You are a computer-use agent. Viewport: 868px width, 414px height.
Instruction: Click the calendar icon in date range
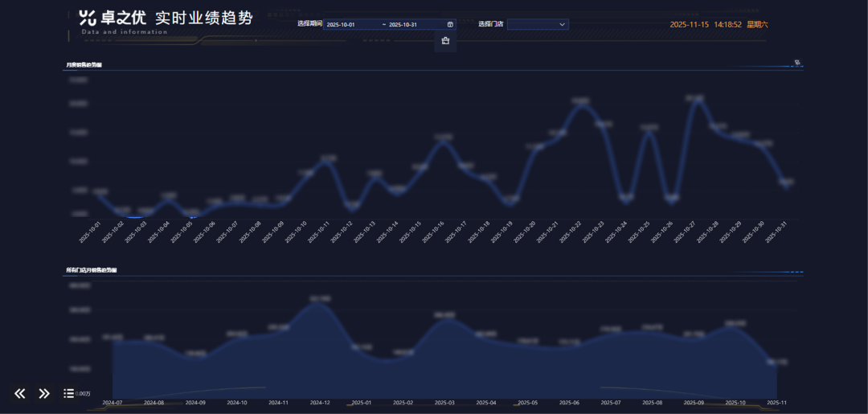click(450, 24)
